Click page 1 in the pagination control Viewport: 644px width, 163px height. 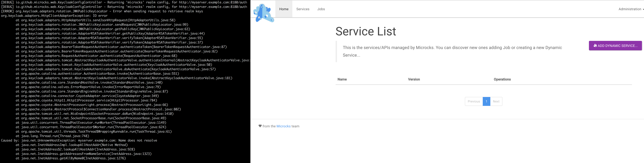click(487, 102)
